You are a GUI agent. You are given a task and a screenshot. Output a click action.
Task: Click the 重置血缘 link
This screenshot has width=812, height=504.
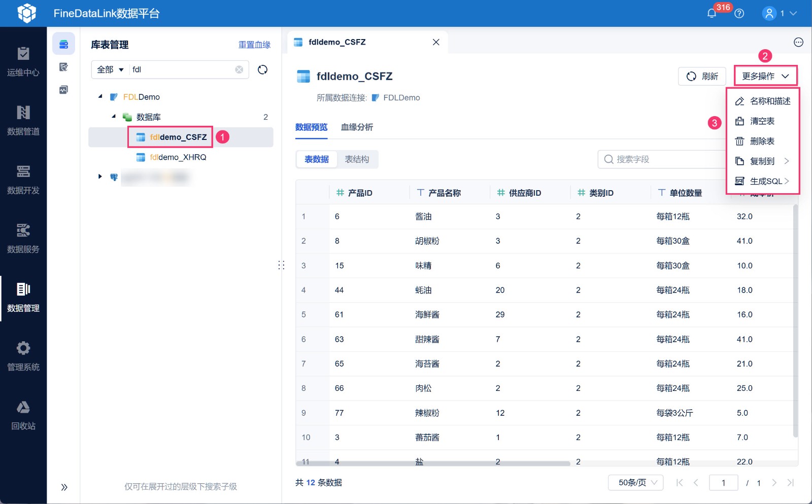(x=255, y=45)
